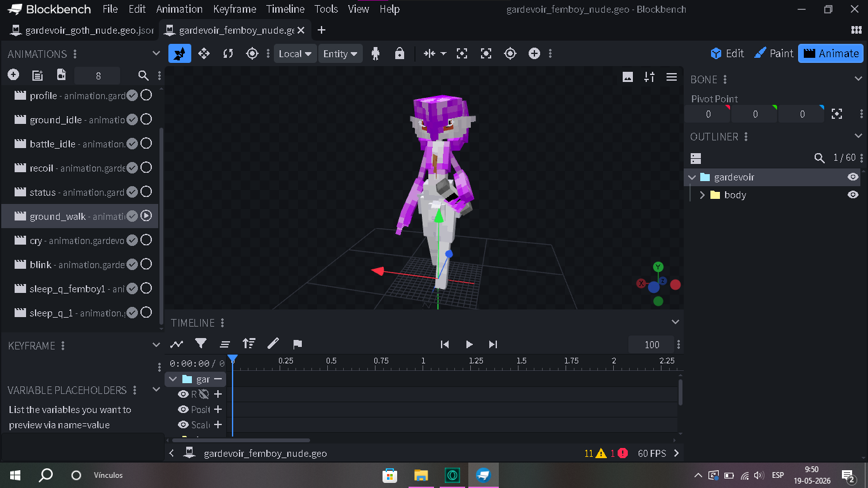Image resolution: width=868 pixels, height=488 pixels.
Task: Search the outliner with magnifier icon
Action: coord(820,158)
